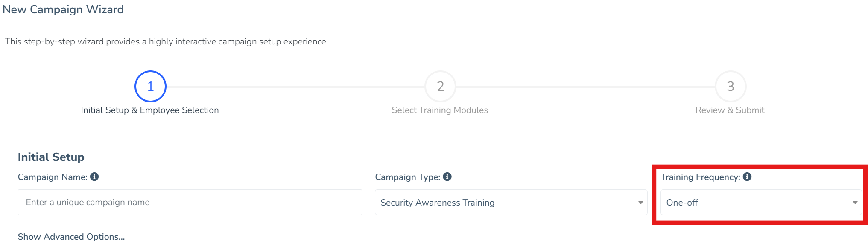Click the New Campaign Wizard title
This screenshot has height=241, width=868.
[x=63, y=9]
